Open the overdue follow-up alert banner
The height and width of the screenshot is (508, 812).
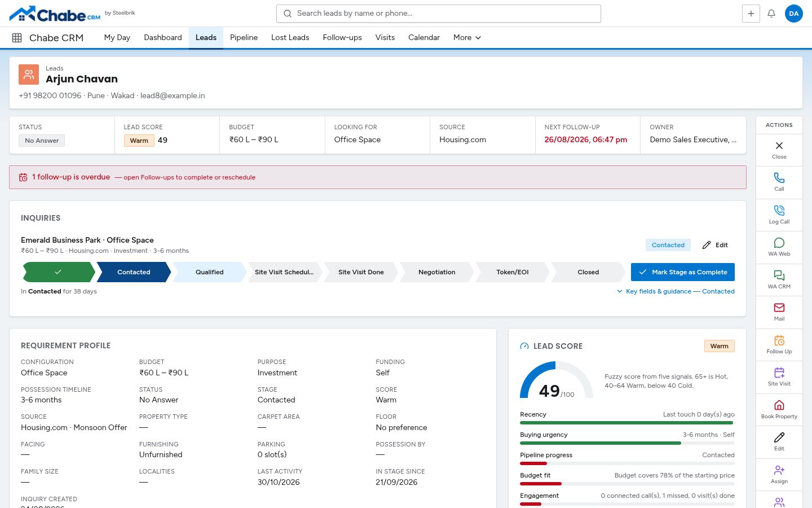pos(378,177)
